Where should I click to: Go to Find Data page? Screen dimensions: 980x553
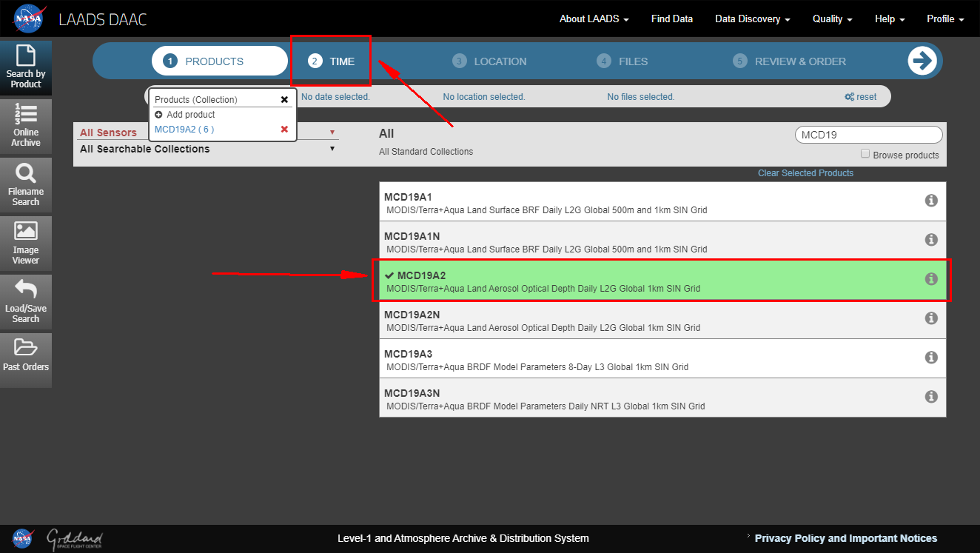coord(672,19)
